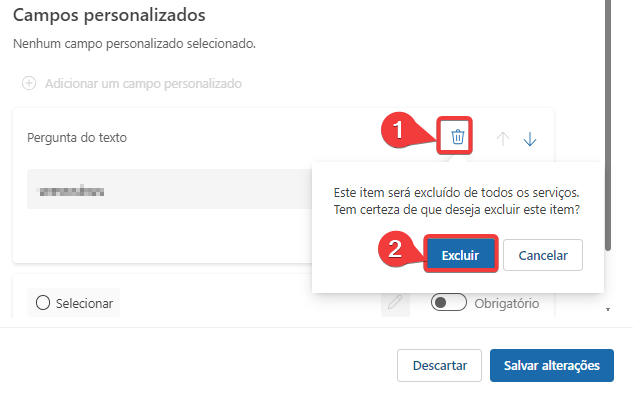Screen dimensions: 633x394
Task: Move the question up with arrow
Action: pyautogui.click(x=503, y=139)
